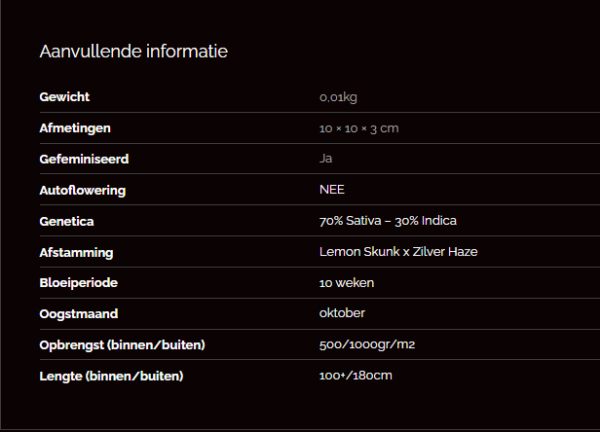The height and width of the screenshot is (432, 600).
Task: Open the 'oktober' harvest month link
Action: point(342,313)
